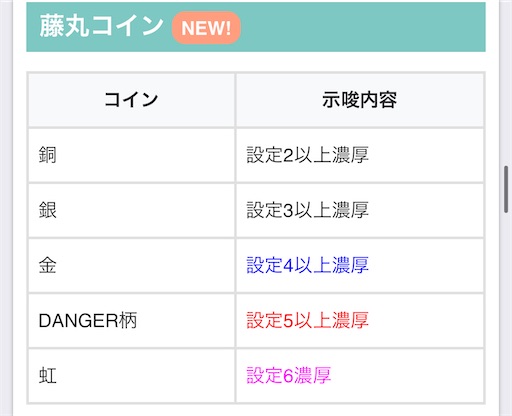This screenshot has width=512, height=416.
Task: Click the コイン column header
Action: click(131, 100)
